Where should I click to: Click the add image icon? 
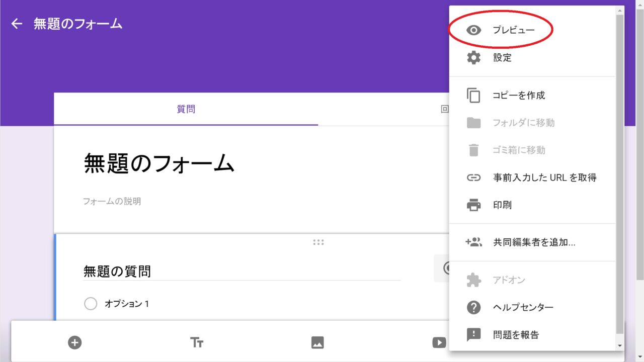point(317,342)
